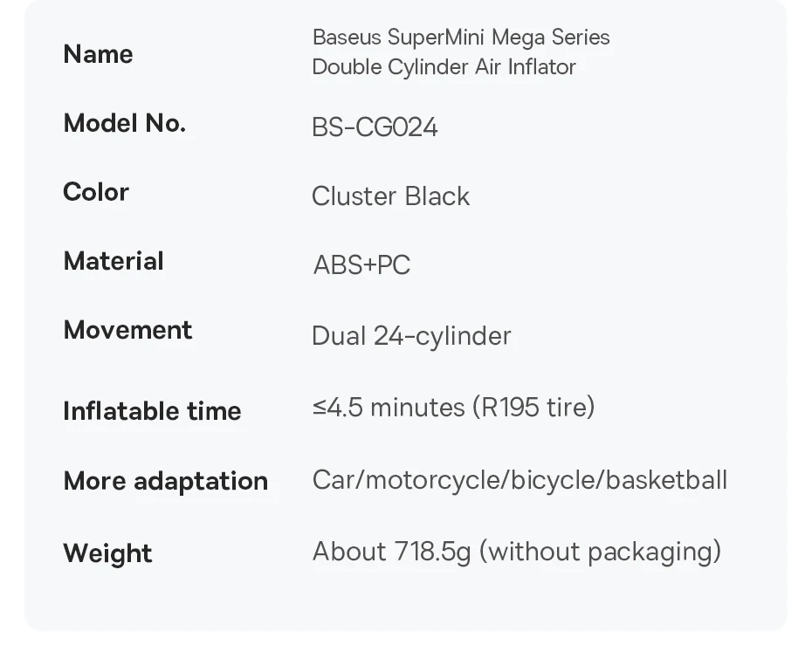
Task: Click the Double Cylinder Air Inflator line
Action: (x=444, y=67)
